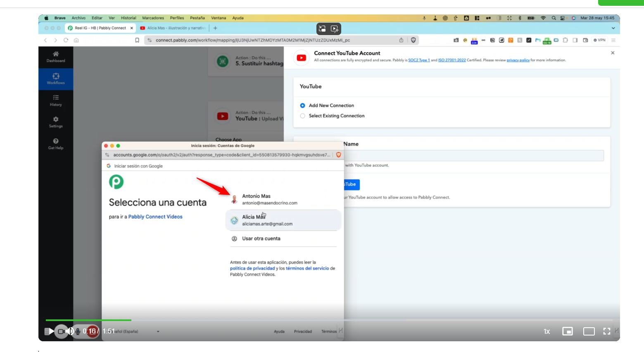Open the Brave Wallet icon

585,40
